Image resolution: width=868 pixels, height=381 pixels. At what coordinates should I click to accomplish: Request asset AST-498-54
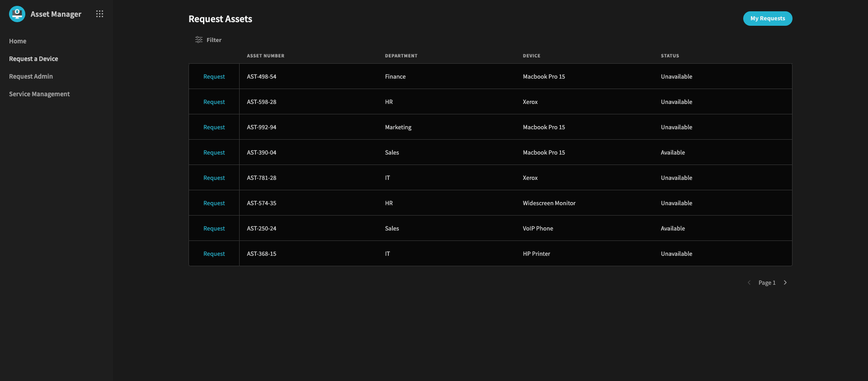tap(214, 76)
